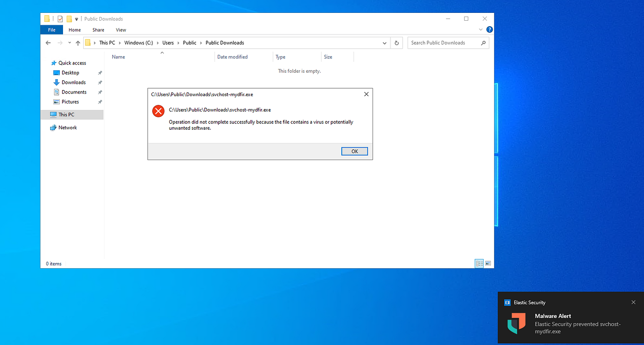
Task: Open the Home ribbon tab
Action: coord(75,30)
